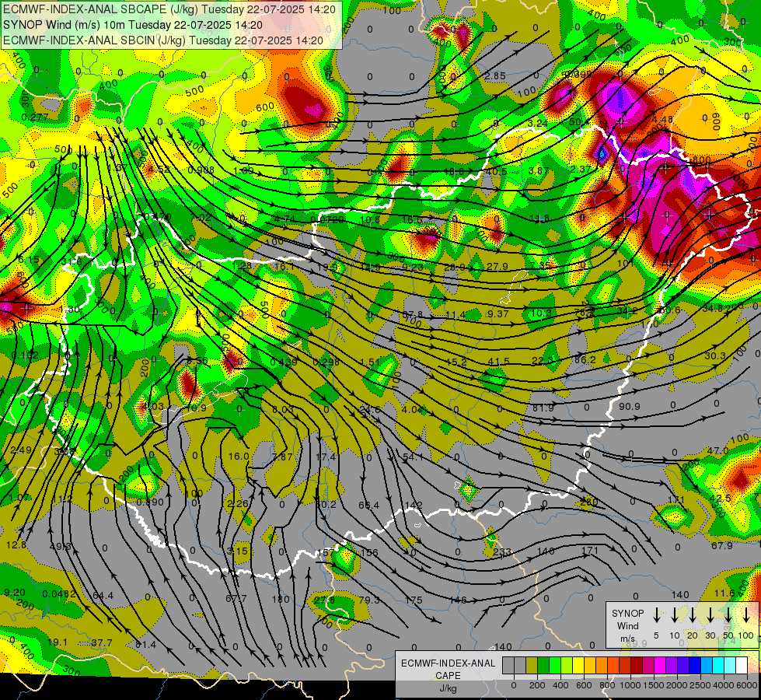Click the 100 m/s wind arrow in legend
761x700 pixels.
tap(746, 615)
